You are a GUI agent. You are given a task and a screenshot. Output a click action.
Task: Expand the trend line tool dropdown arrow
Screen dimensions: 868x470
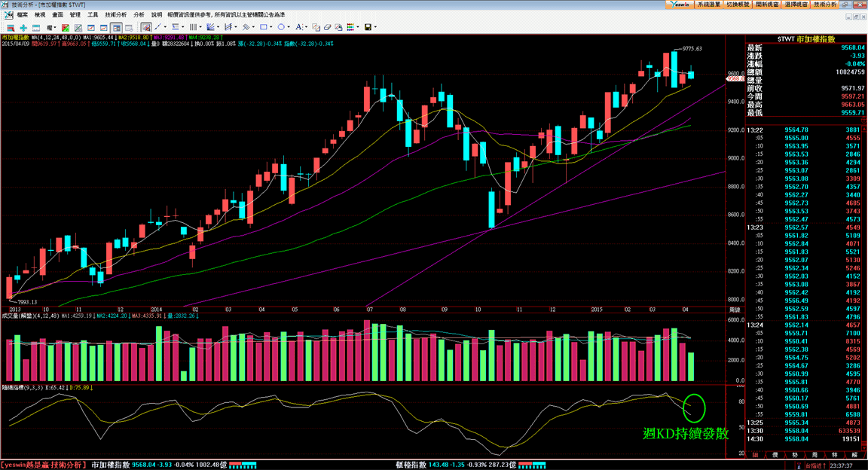coord(165,27)
